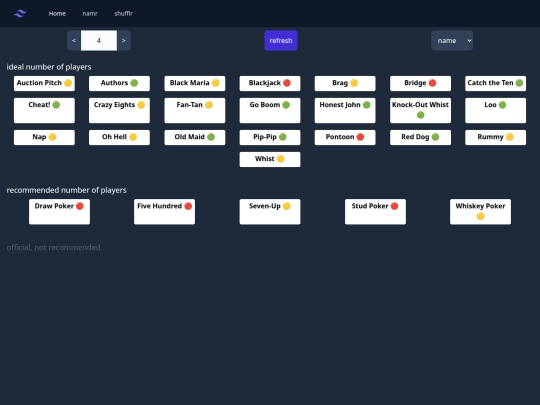Click the green dot beside Authors

click(x=134, y=83)
